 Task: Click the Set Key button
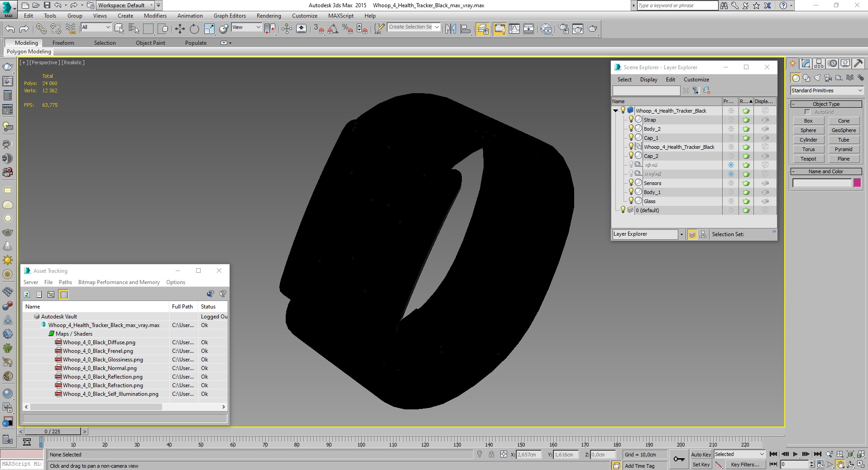tap(701, 465)
